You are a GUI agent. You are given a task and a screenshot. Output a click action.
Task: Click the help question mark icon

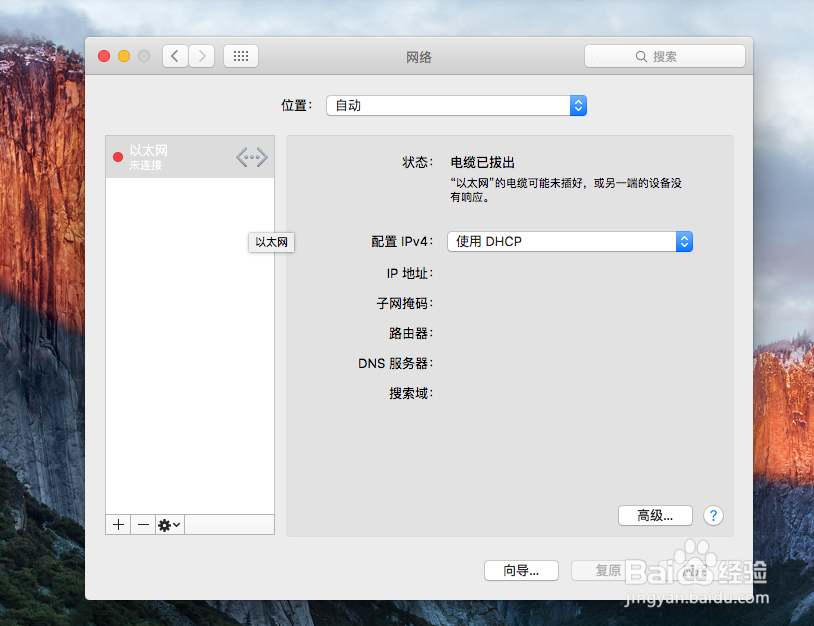tap(713, 515)
